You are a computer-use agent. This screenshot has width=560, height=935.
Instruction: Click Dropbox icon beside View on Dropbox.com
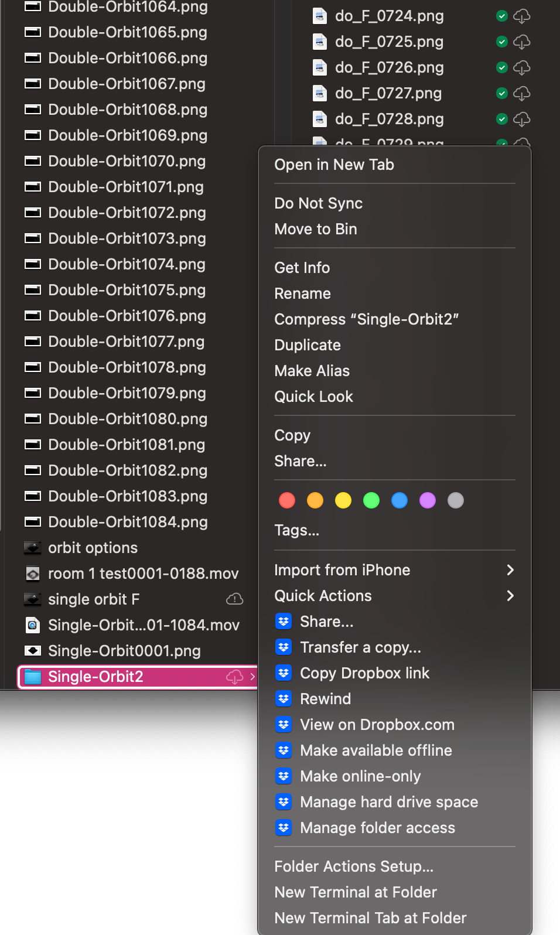[284, 724]
